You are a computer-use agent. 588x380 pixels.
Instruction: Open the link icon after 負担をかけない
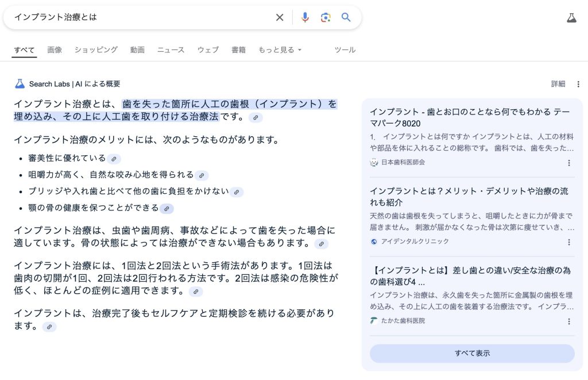[237, 192]
